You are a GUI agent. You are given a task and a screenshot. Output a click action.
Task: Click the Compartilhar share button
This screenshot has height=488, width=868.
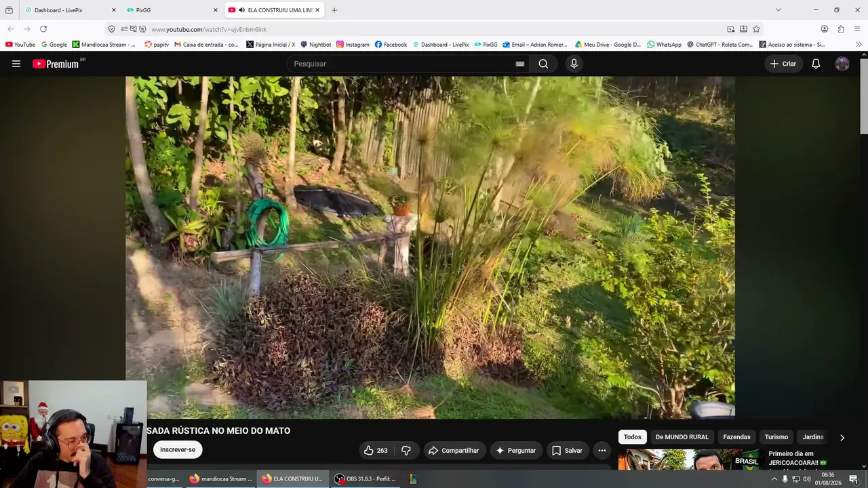tap(453, 451)
